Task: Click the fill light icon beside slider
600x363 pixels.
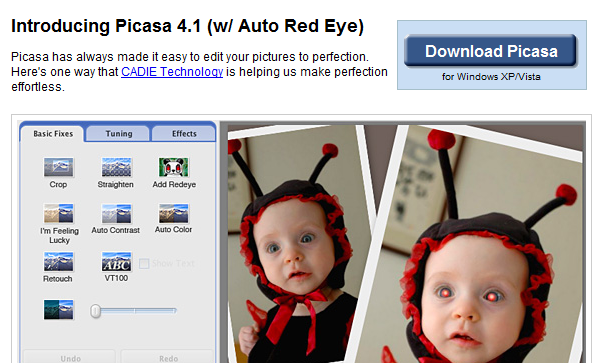Action: 58,309
